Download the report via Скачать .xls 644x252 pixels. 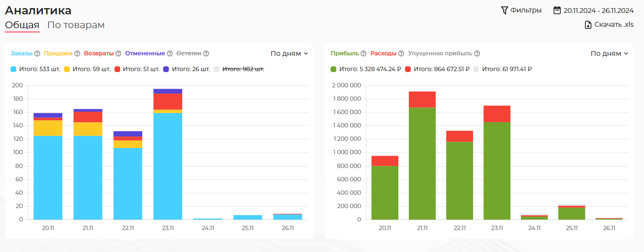click(613, 25)
